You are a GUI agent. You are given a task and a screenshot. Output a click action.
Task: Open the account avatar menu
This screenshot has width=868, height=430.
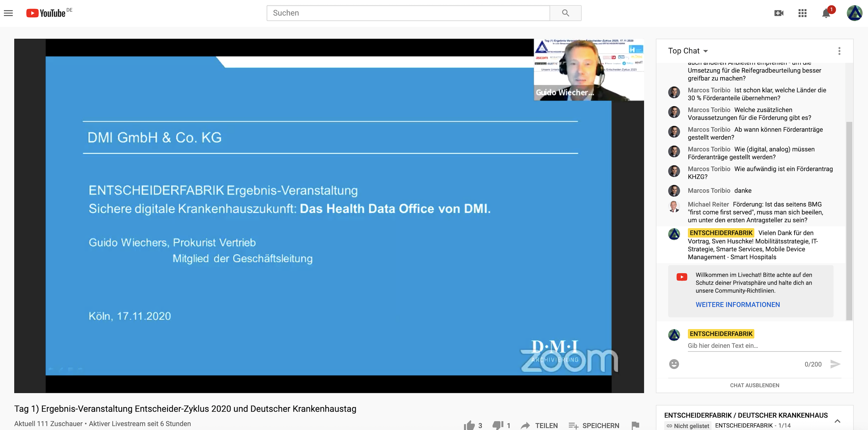(x=855, y=13)
